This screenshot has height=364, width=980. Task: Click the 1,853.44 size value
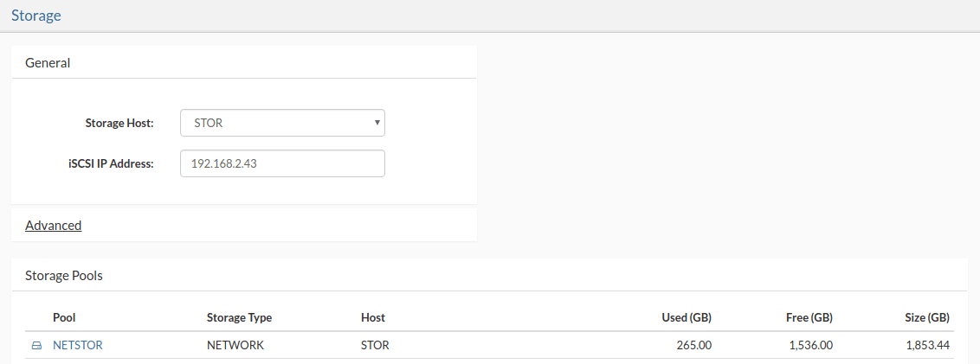[x=927, y=345]
